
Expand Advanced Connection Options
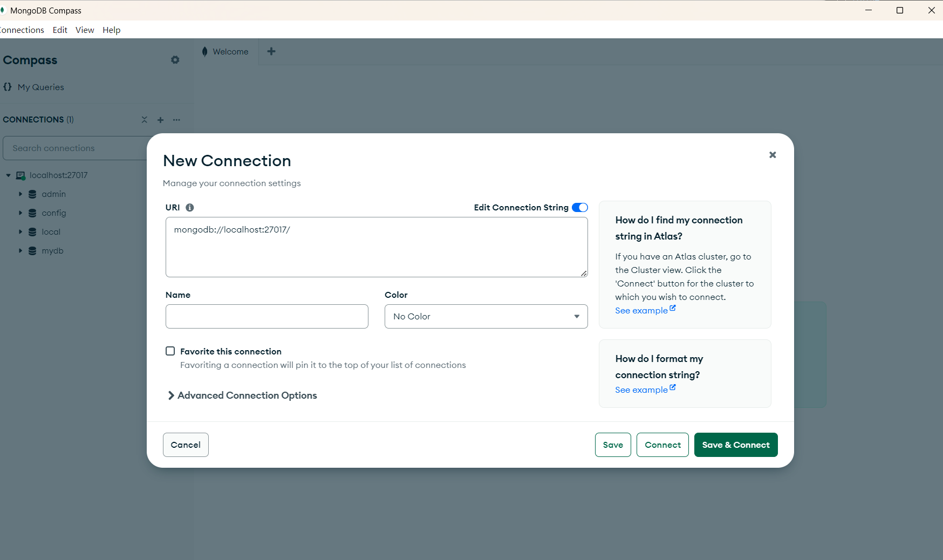pos(242,395)
